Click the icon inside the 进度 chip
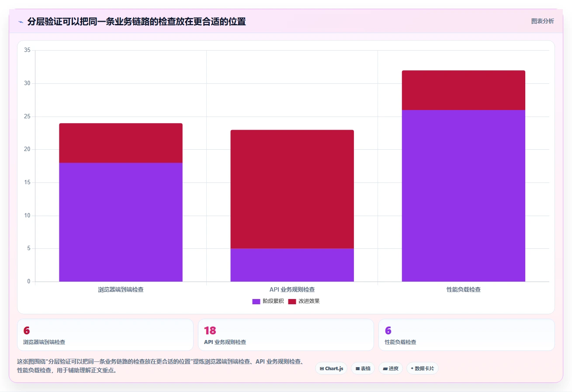The width and height of the screenshot is (572, 392). point(385,369)
